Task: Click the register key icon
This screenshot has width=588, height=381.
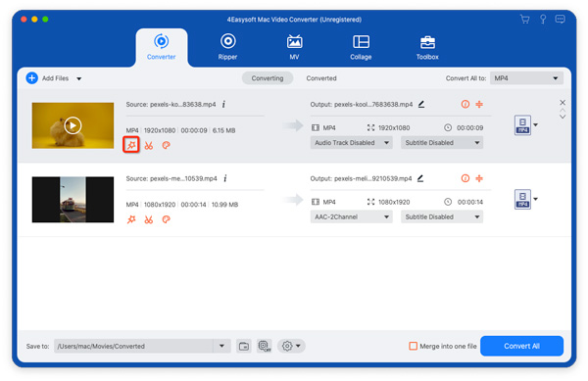Action: (x=543, y=20)
